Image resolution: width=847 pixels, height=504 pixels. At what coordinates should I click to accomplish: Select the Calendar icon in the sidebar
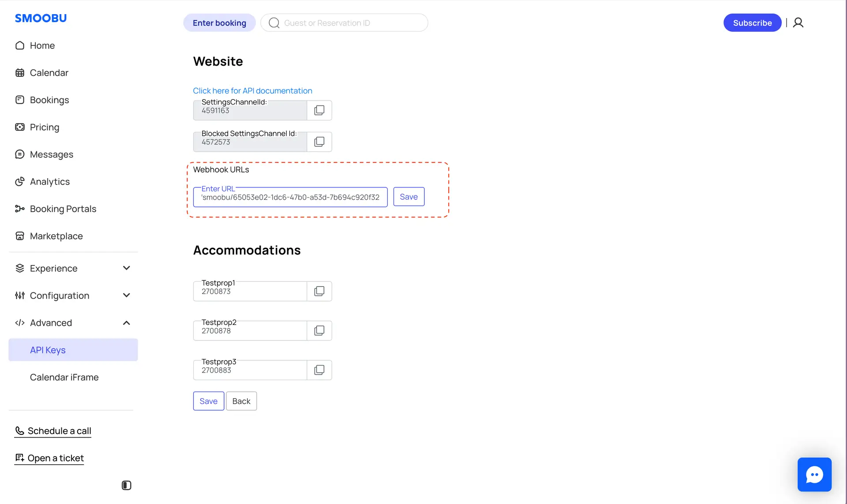coord(20,72)
